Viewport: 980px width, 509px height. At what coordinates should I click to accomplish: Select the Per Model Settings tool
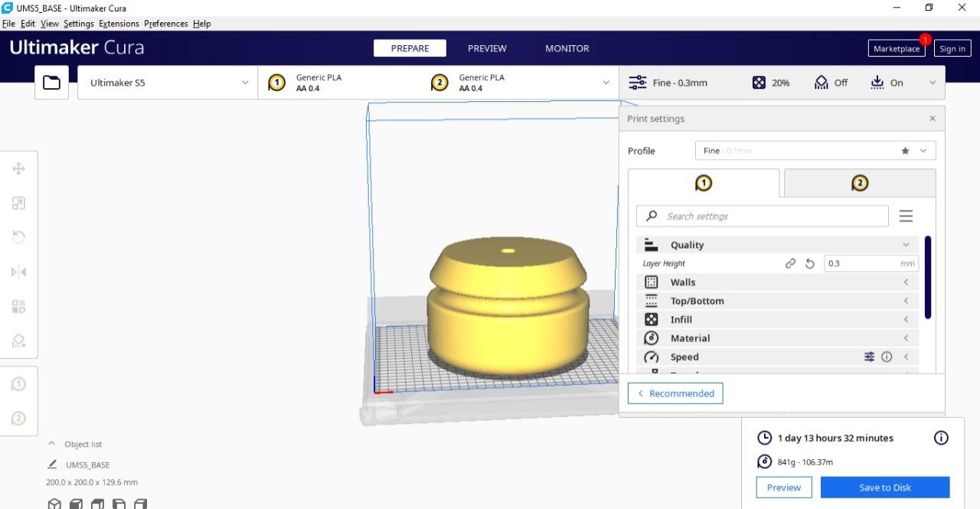tap(18, 306)
